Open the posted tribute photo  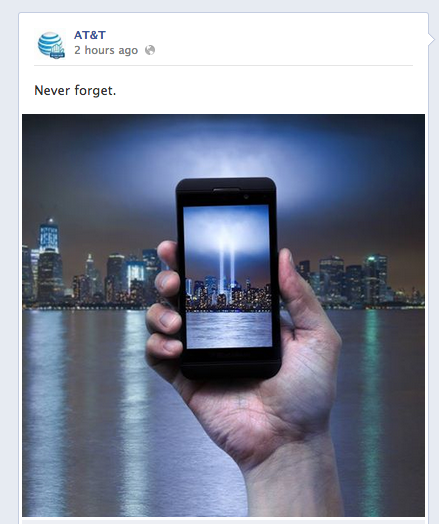coord(224,315)
